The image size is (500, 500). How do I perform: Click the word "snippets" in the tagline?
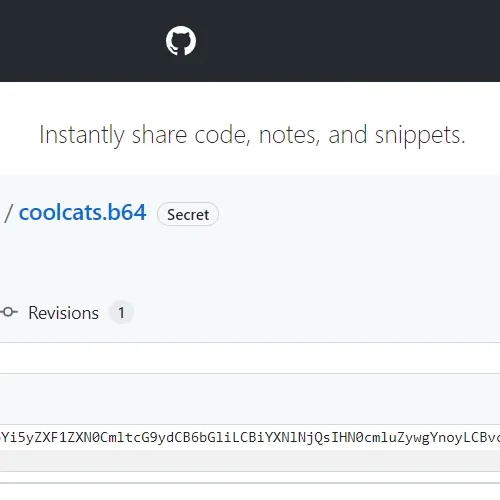click(420, 135)
